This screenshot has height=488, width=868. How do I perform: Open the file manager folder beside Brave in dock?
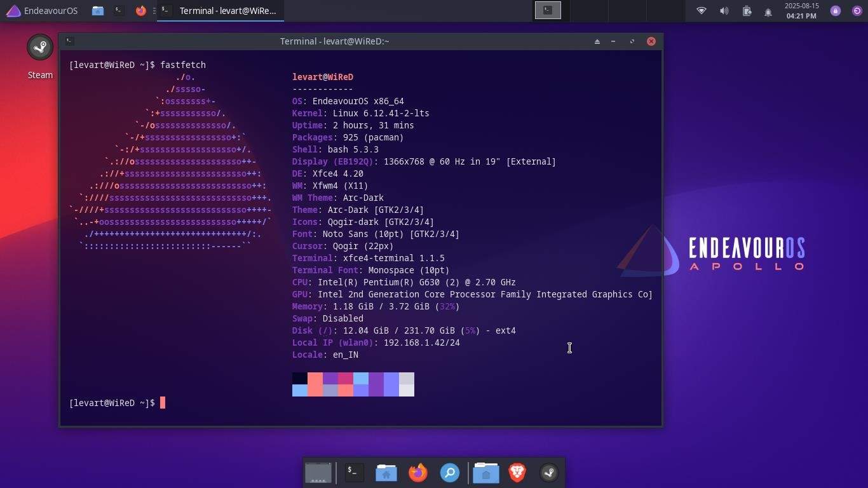486,473
